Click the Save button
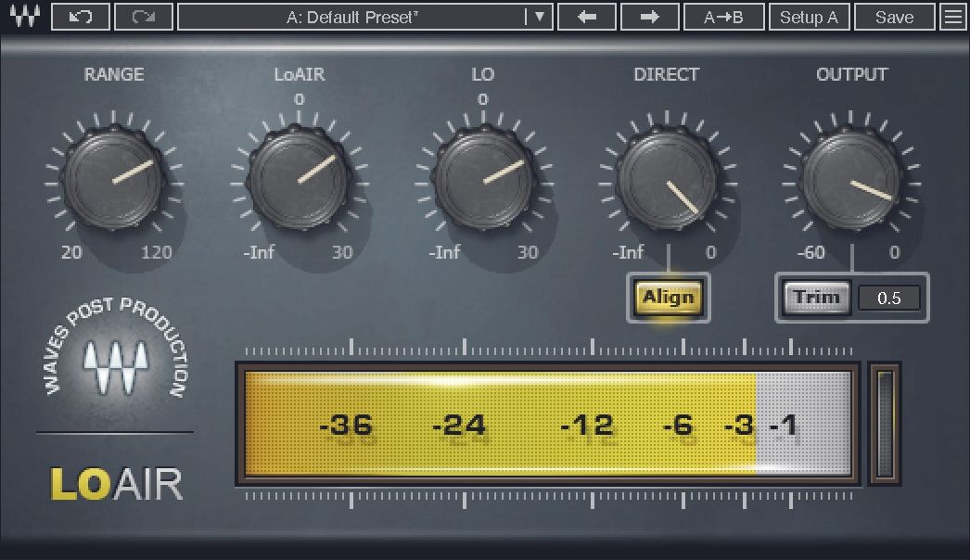The image size is (970, 560). pyautogui.click(x=893, y=16)
